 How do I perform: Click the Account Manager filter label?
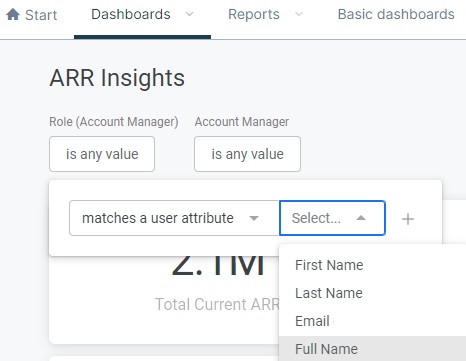[242, 122]
